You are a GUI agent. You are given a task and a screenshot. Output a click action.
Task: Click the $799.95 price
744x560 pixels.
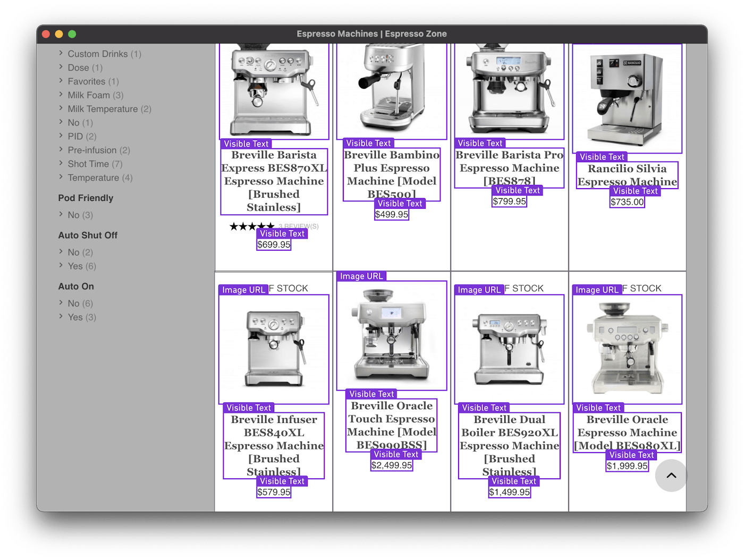click(509, 201)
